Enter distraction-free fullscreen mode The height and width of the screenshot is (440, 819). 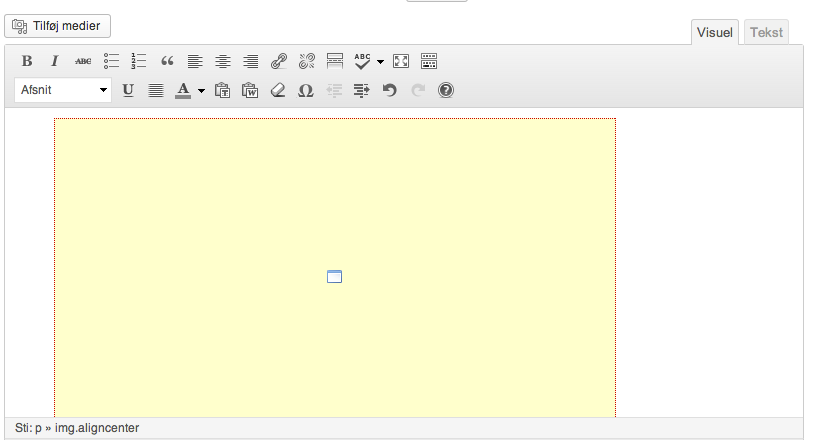pyautogui.click(x=401, y=61)
